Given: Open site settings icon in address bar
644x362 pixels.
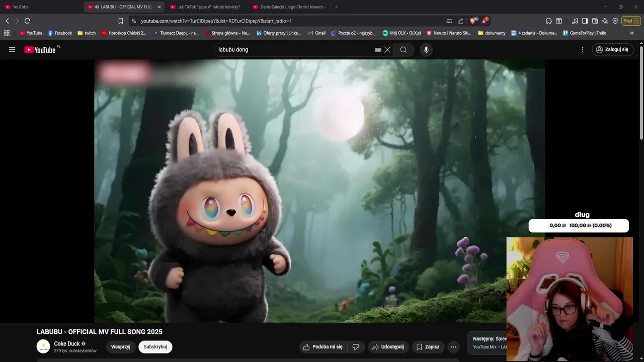Looking at the screenshot, I should tap(133, 21).
